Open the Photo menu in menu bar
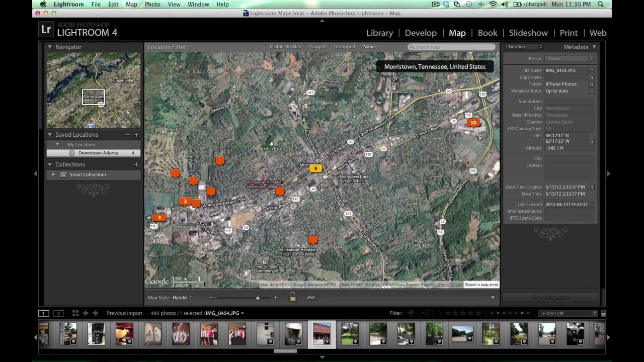The width and height of the screenshot is (644, 362). click(152, 5)
